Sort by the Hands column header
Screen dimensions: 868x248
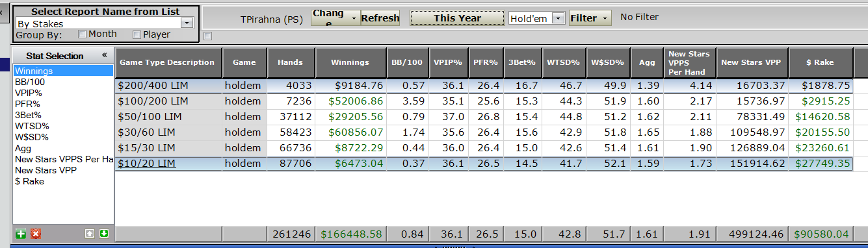[290, 62]
